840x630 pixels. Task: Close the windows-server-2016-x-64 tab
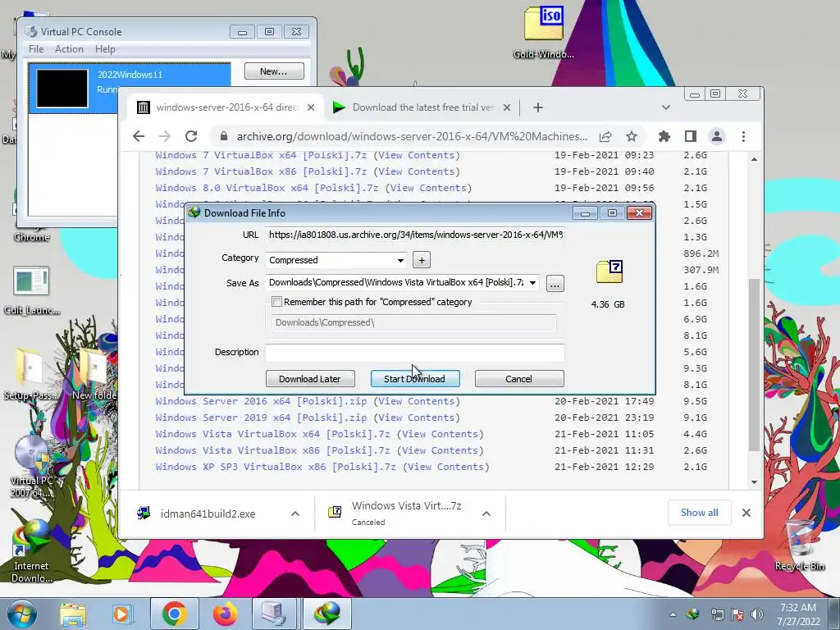311,107
